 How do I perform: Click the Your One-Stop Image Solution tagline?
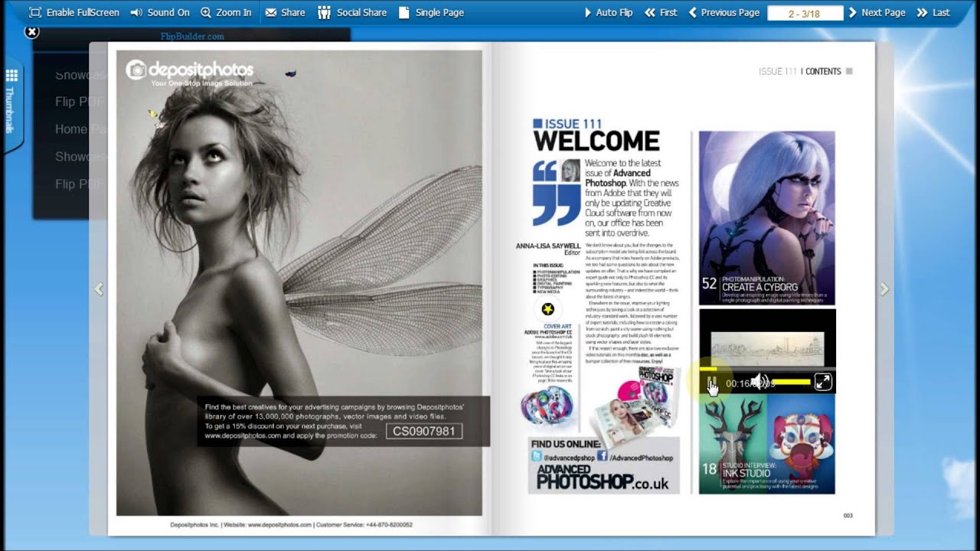click(201, 83)
